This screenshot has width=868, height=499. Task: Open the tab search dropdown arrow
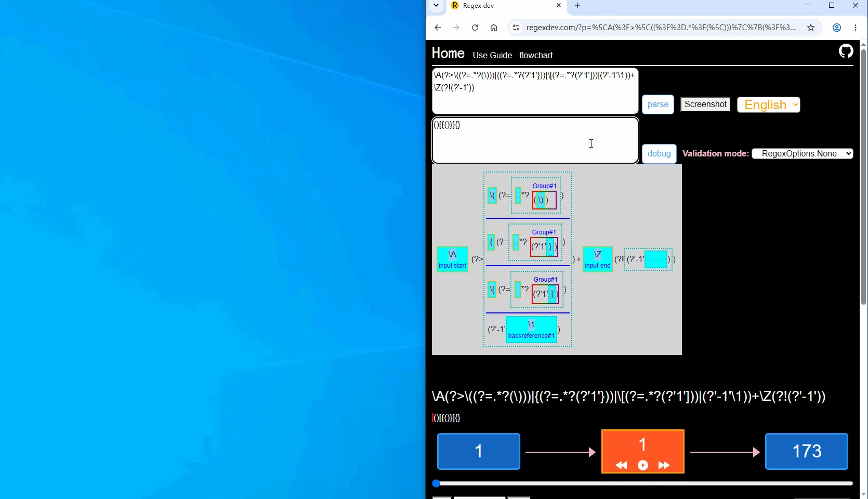(436, 5)
